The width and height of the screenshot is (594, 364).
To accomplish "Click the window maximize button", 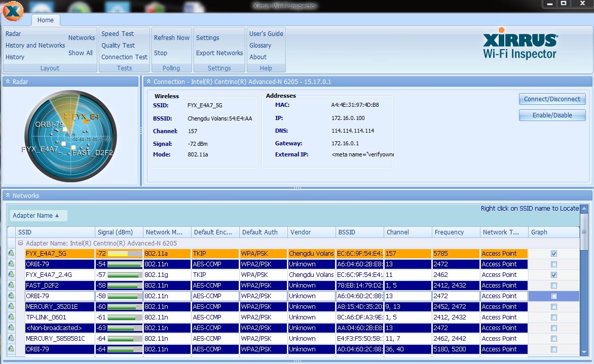I will pos(564,4).
